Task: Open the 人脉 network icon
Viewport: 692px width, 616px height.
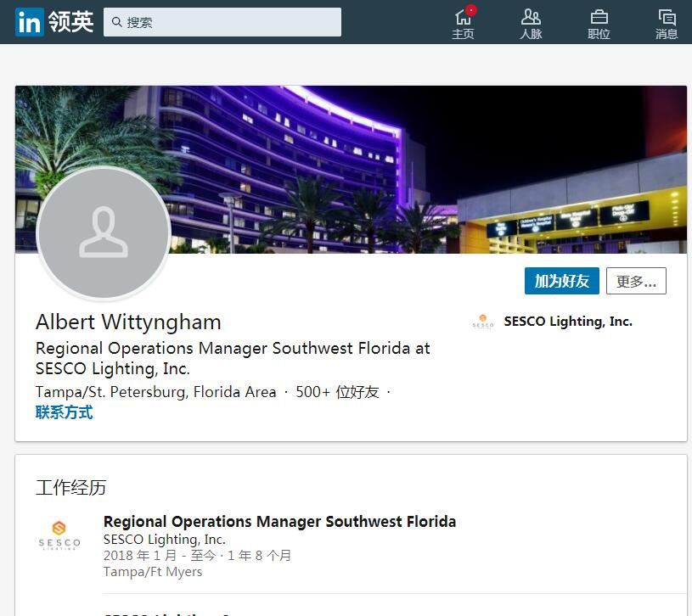Action: coord(531,24)
